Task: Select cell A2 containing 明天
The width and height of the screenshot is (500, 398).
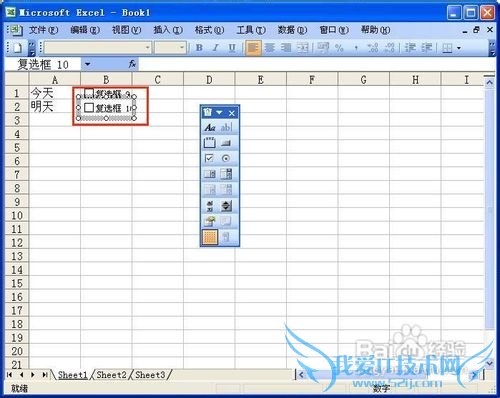Action: coord(55,106)
